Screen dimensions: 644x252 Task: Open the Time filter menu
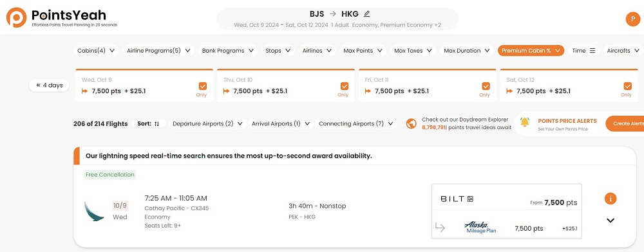[583, 51]
